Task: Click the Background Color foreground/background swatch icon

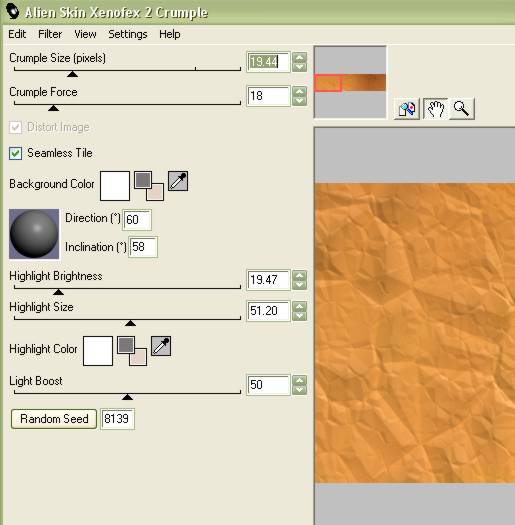Action: coord(149,186)
